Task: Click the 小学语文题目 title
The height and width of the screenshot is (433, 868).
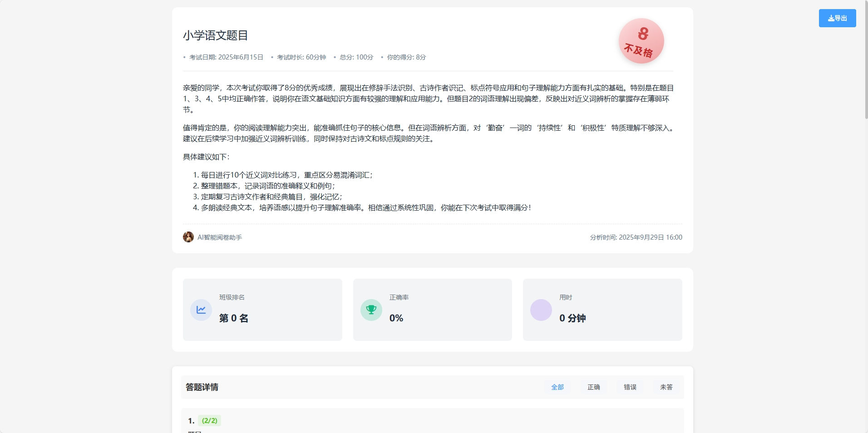Action: coord(216,35)
